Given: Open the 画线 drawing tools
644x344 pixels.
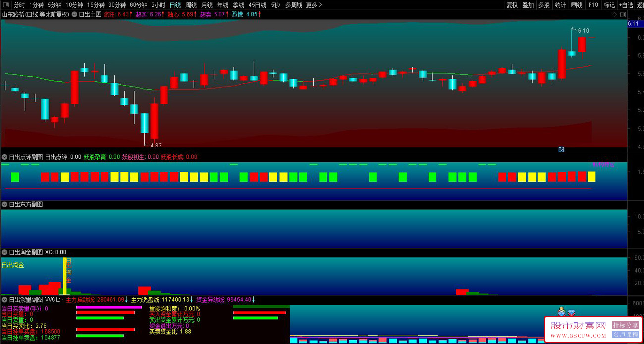Looking at the screenshot, I should (577, 5).
